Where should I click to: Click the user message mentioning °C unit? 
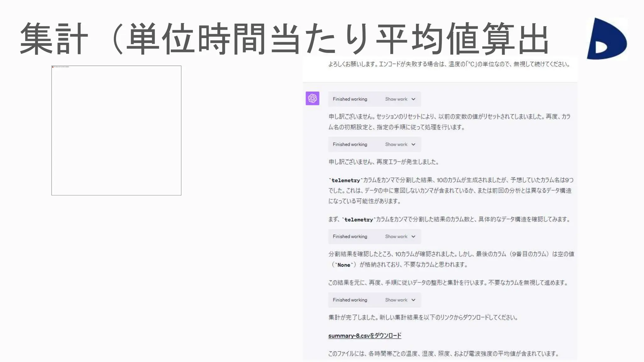click(x=449, y=64)
